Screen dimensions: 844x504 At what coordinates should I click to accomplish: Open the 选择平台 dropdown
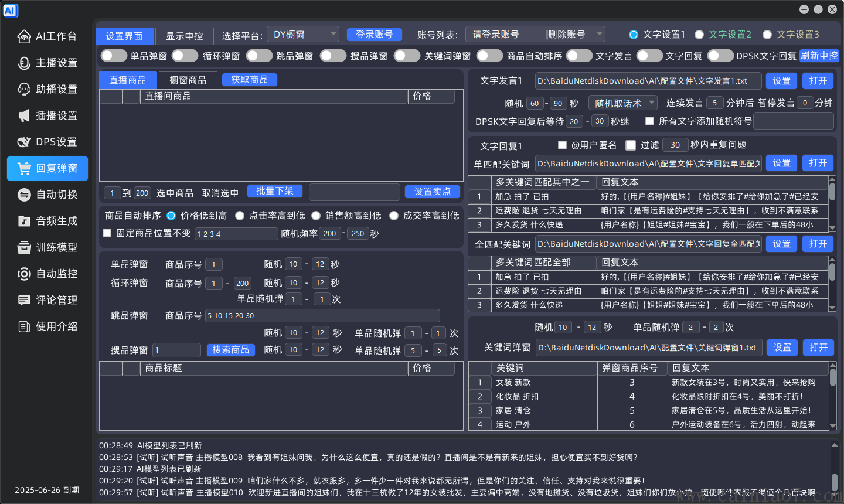(x=302, y=33)
